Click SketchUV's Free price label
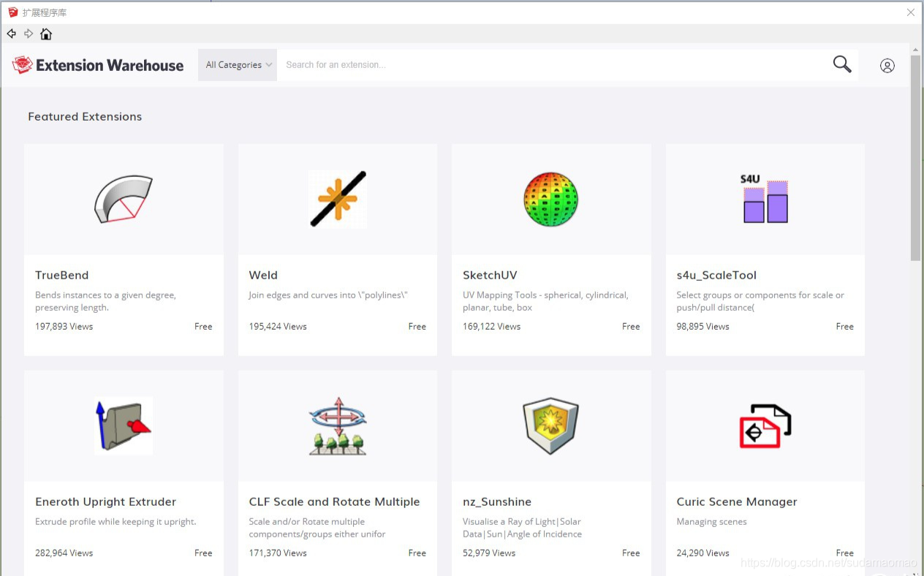This screenshot has height=576, width=924. 631,327
